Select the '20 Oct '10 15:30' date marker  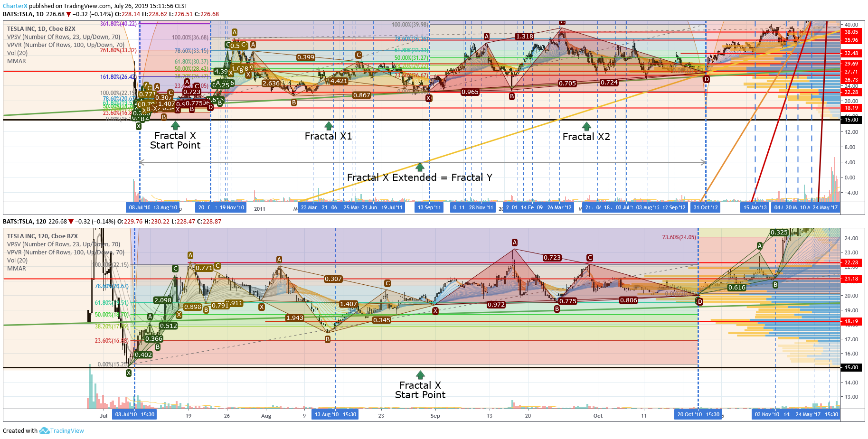click(x=698, y=414)
